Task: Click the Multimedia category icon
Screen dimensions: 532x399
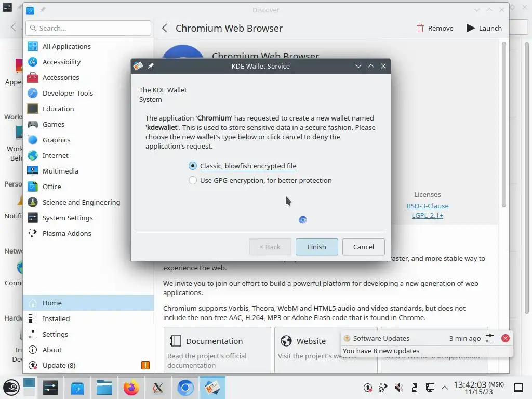Action: (x=33, y=171)
